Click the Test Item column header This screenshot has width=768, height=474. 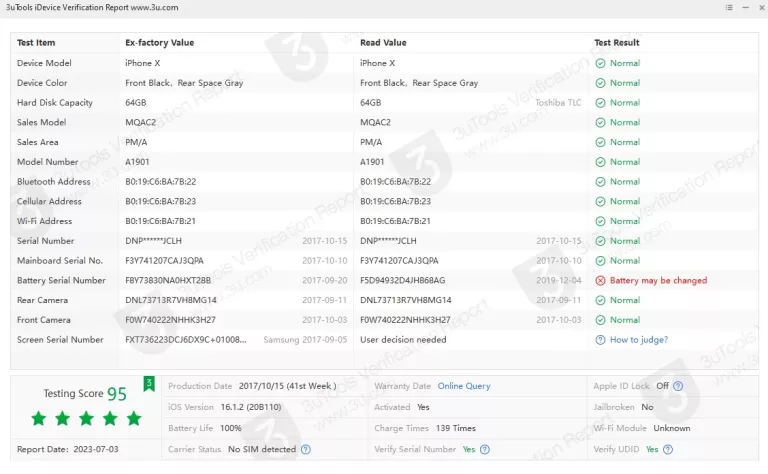[36, 43]
